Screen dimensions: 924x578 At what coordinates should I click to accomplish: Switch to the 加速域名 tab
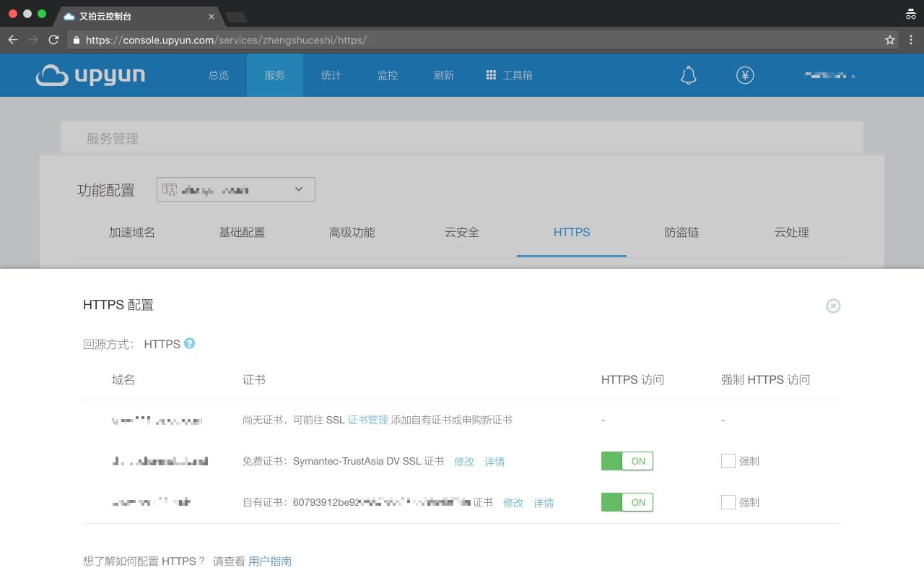click(x=132, y=232)
